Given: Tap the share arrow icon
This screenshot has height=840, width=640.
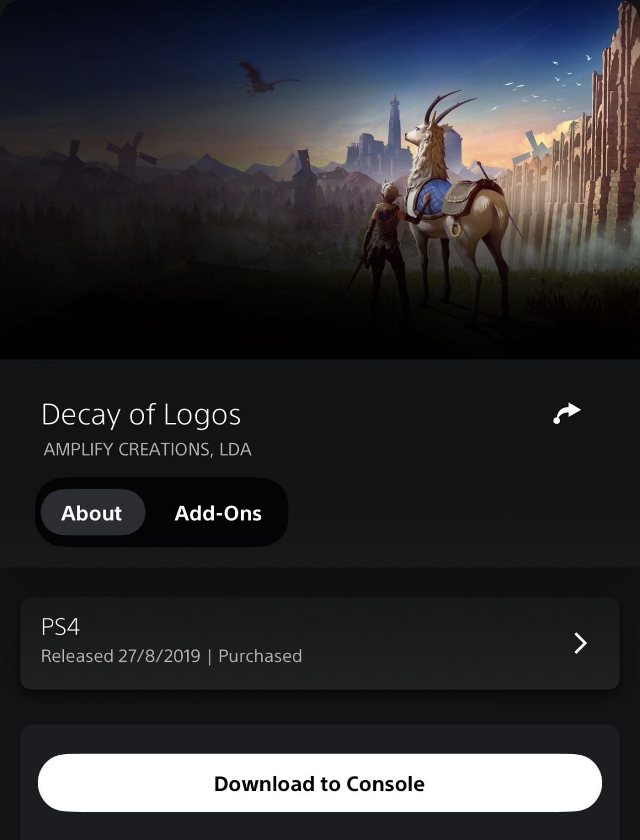Looking at the screenshot, I should click(x=567, y=414).
